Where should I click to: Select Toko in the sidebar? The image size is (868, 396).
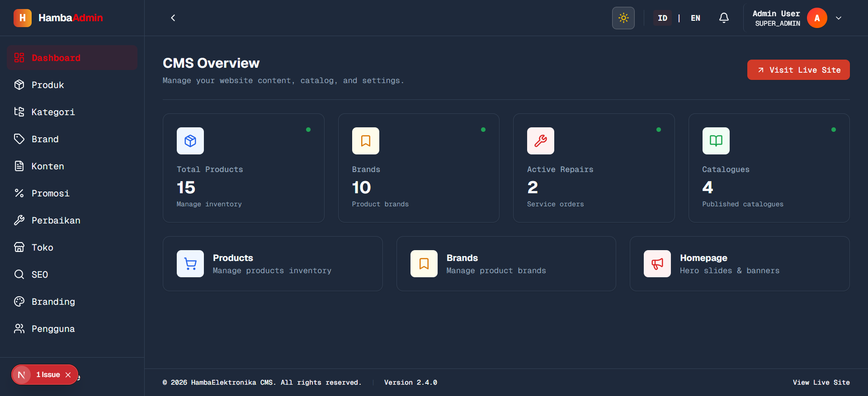pos(72,247)
